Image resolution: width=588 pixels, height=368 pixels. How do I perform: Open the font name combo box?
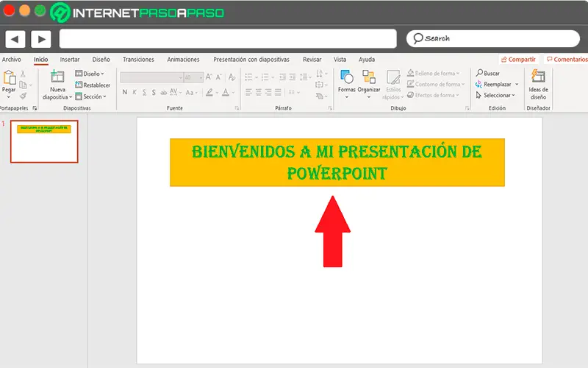pos(151,77)
